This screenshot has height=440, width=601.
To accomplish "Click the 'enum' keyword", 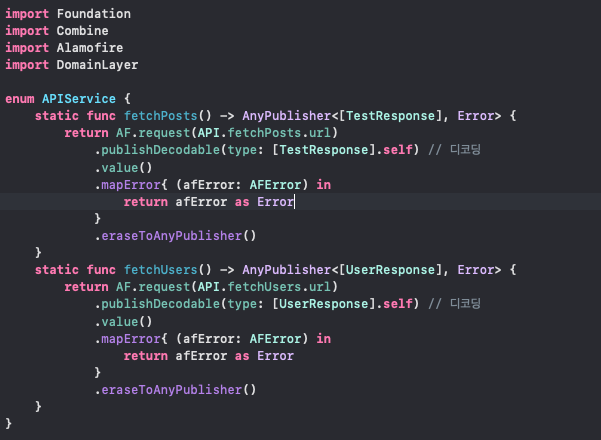I will pyautogui.click(x=20, y=99).
